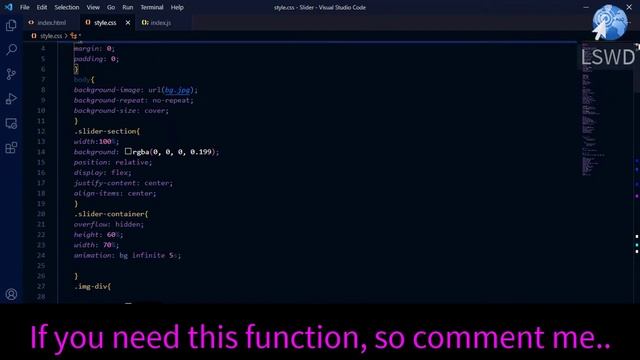640x360 pixels.
Task: Click the selector symbol in breadcrumb
Action: pos(75,36)
